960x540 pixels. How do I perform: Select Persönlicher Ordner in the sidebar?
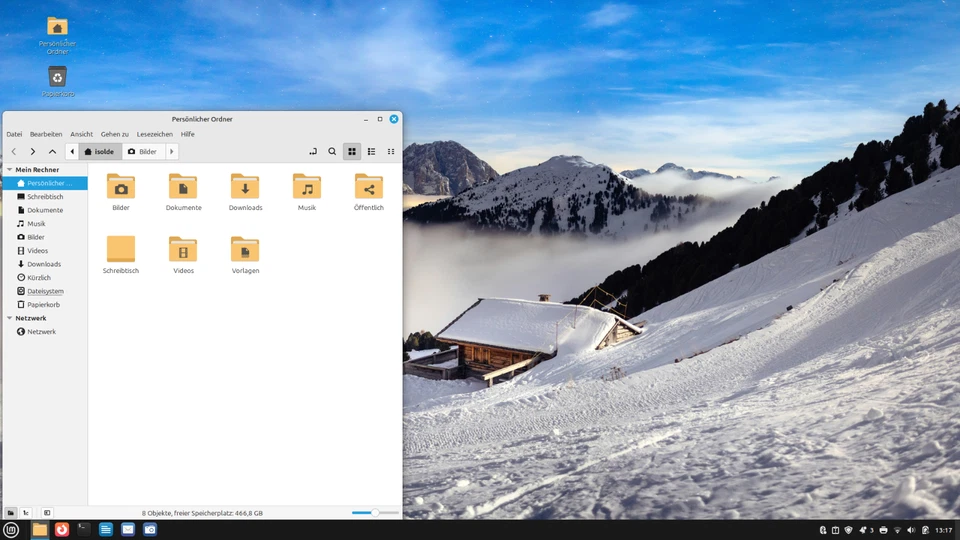click(45, 183)
